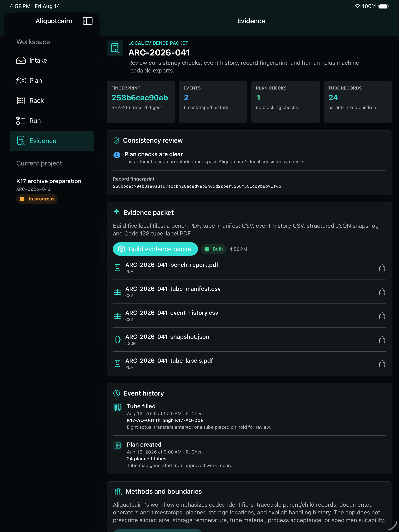Screen dimensions: 399x532
Task: Open ARC-2026-041-snapshot.json
Action: pos(167,337)
